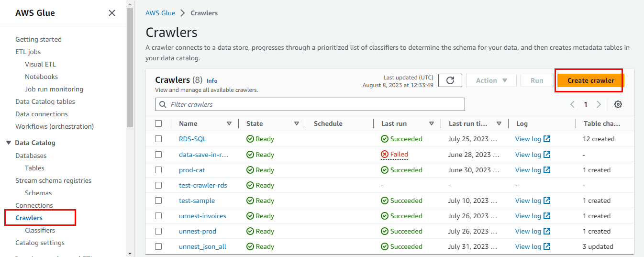Sort crawlers by Name column arrow
Viewport: 644px width, 257px height.
click(x=229, y=123)
